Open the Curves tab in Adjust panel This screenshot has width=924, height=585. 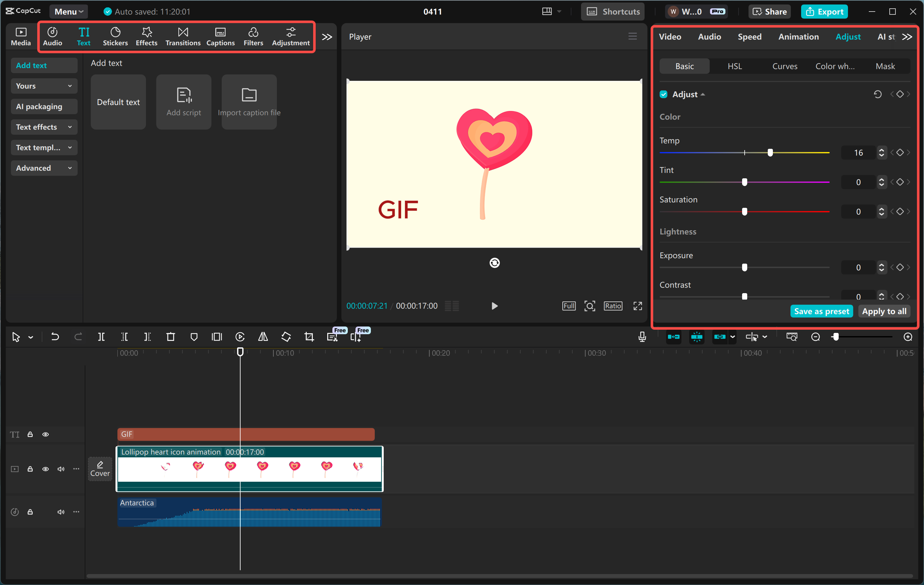[784, 66]
